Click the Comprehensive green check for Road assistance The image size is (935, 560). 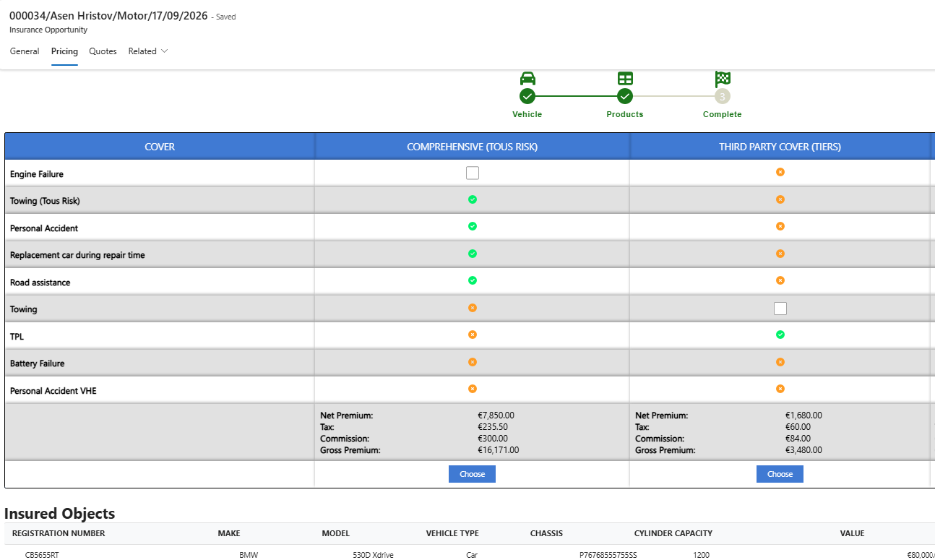coord(473,280)
